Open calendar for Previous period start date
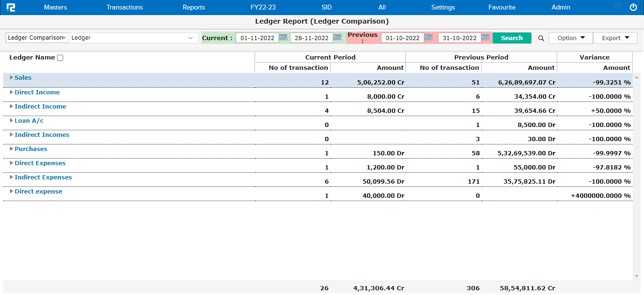The height and width of the screenshot is (295, 644). (428, 37)
